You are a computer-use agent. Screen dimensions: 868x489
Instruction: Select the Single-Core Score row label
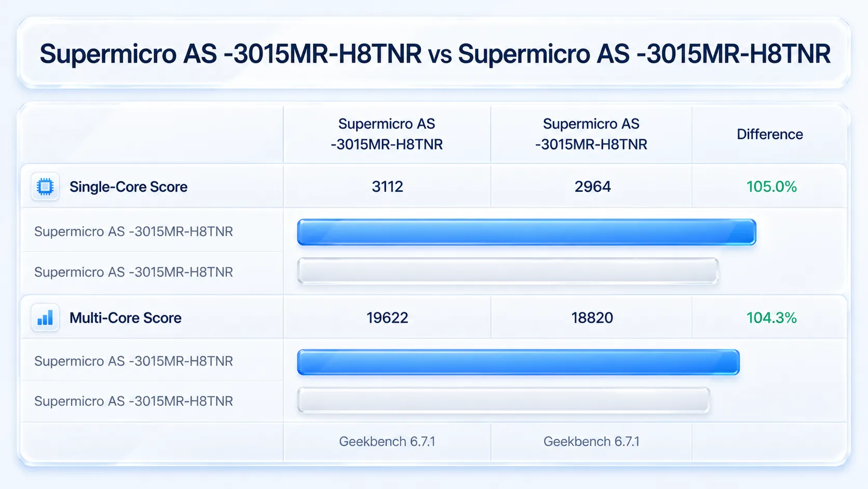tap(128, 187)
